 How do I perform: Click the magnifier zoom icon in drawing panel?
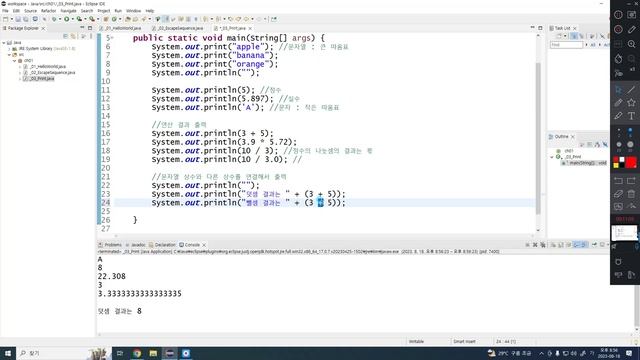pyautogui.click(x=631, y=44)
